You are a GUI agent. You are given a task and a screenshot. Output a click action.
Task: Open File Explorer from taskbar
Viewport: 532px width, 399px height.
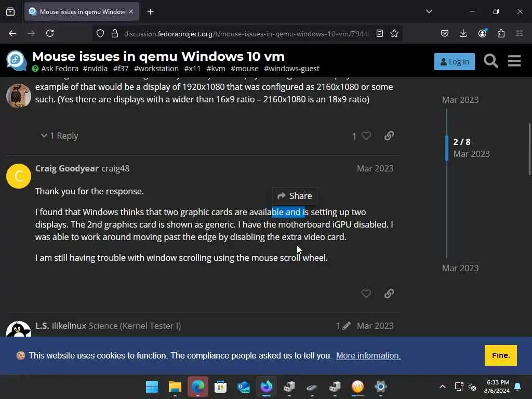[x=175, y=387]
